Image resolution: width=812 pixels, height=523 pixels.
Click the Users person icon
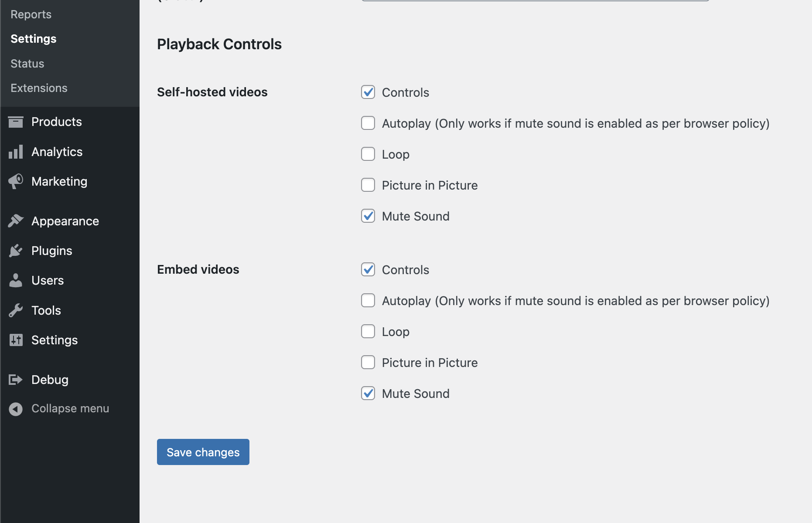click(16, 280)
